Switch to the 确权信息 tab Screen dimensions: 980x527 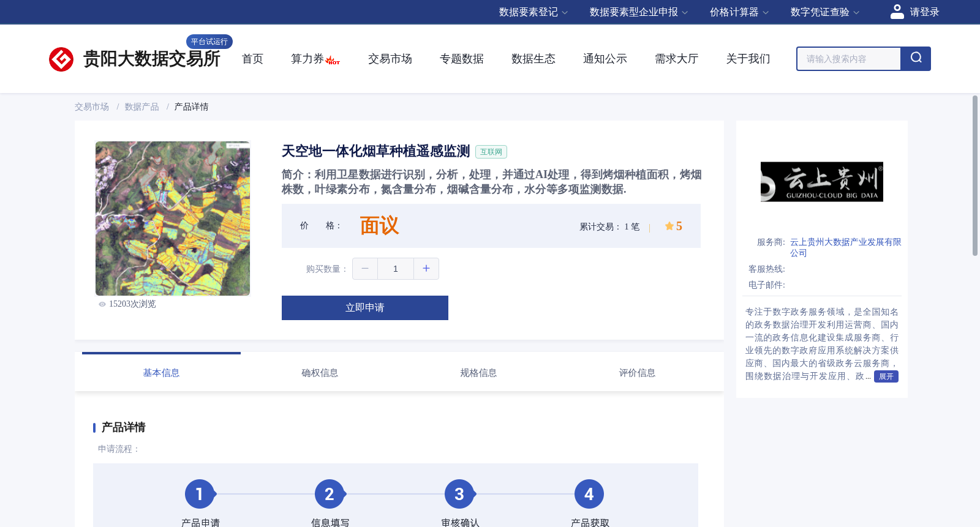click(320, 373)
